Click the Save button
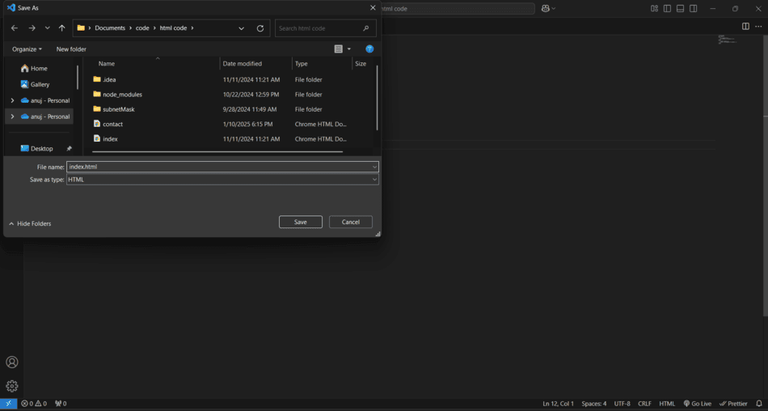 301,222
